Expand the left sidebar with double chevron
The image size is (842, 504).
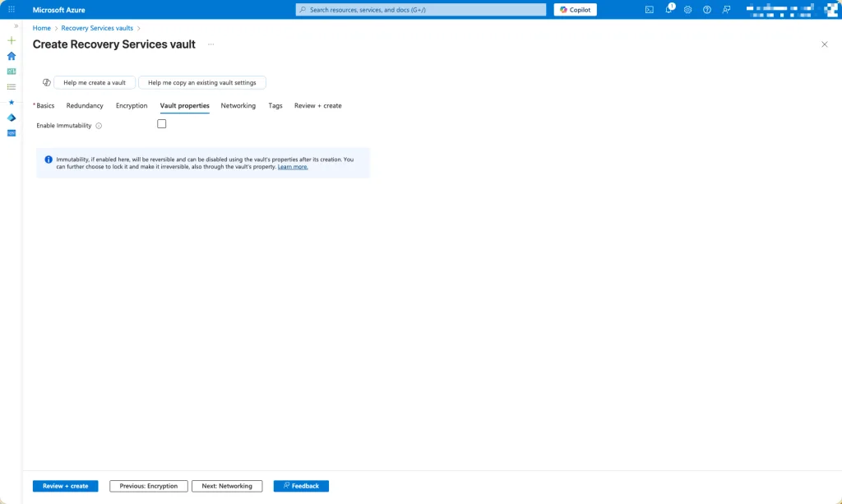[16, 26]
